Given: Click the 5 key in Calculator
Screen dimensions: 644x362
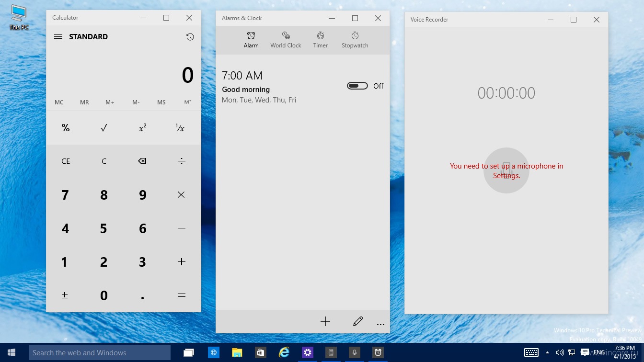Looking at the screenshot, I should point(104,228).
